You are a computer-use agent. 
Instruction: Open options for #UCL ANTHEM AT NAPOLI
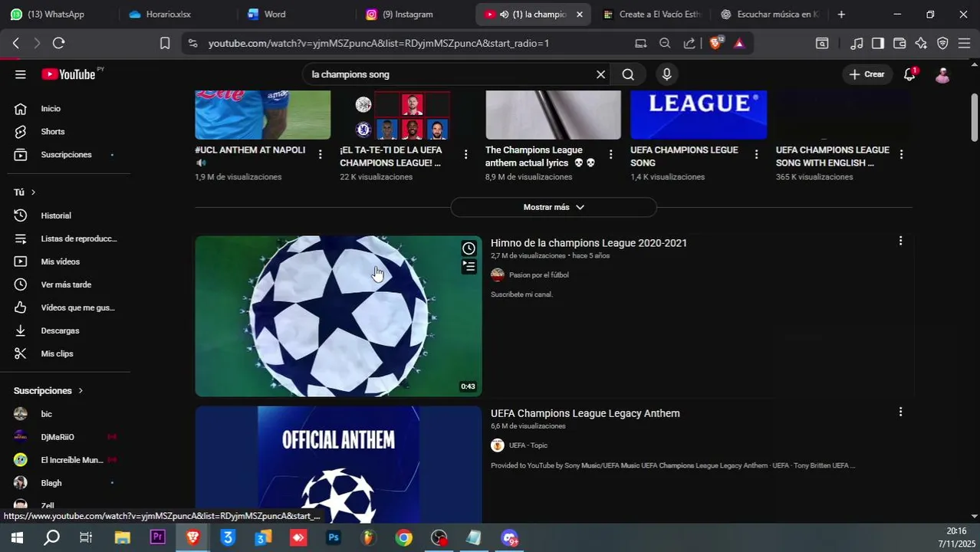coord(321,154)
